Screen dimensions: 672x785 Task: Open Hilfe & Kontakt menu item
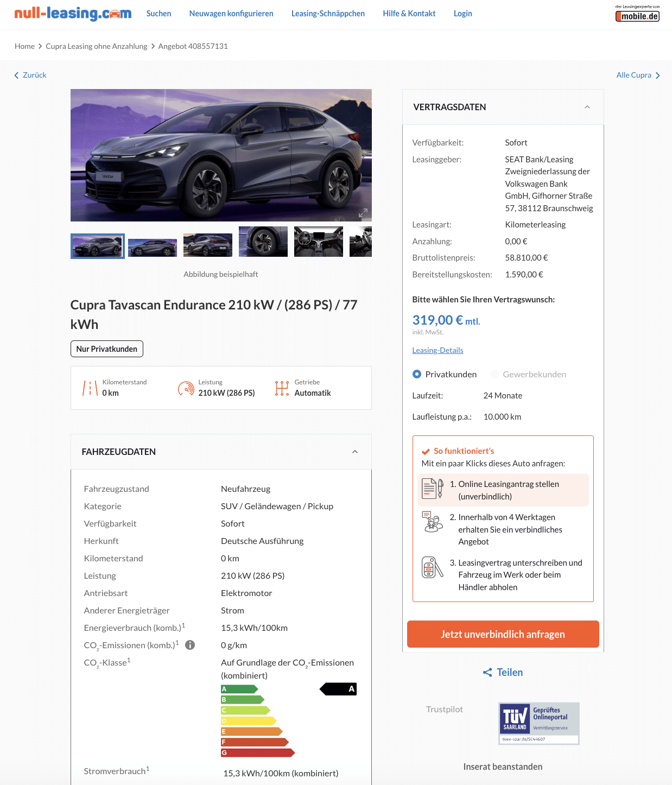point(409,14)
